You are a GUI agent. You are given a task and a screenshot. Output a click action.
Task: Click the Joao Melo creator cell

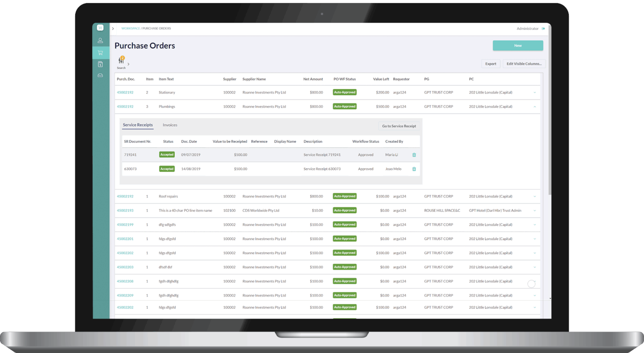coord(393,169)
